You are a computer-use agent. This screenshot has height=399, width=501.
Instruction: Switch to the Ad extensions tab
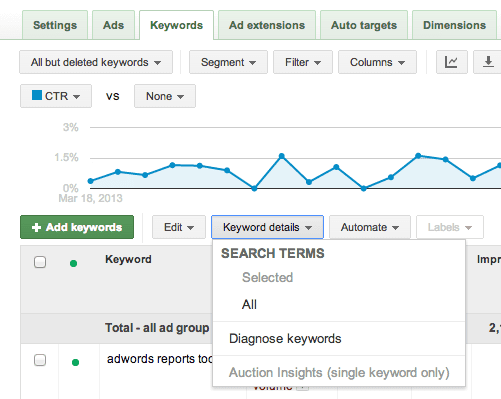(x=267, y=25)
